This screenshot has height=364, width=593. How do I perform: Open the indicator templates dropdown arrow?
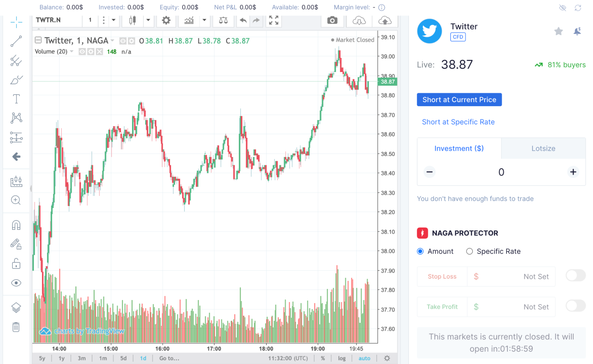[x=204, y=20]
